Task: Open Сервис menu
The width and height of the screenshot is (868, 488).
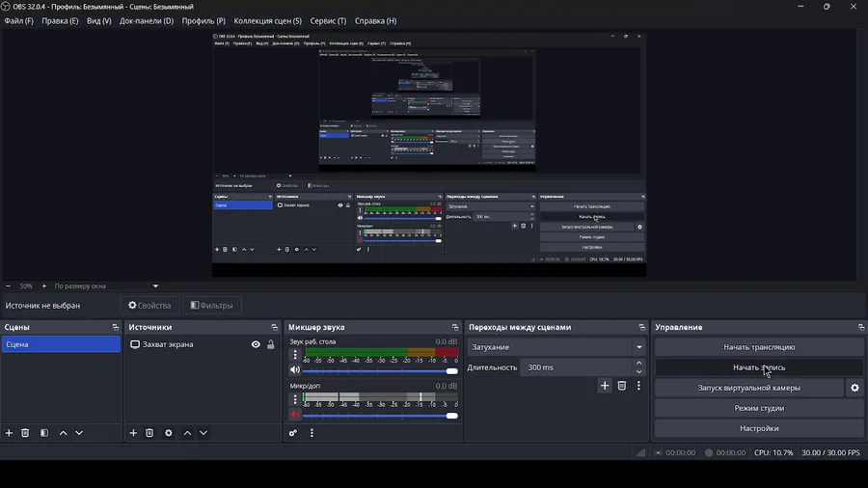Action: [328, 21]
